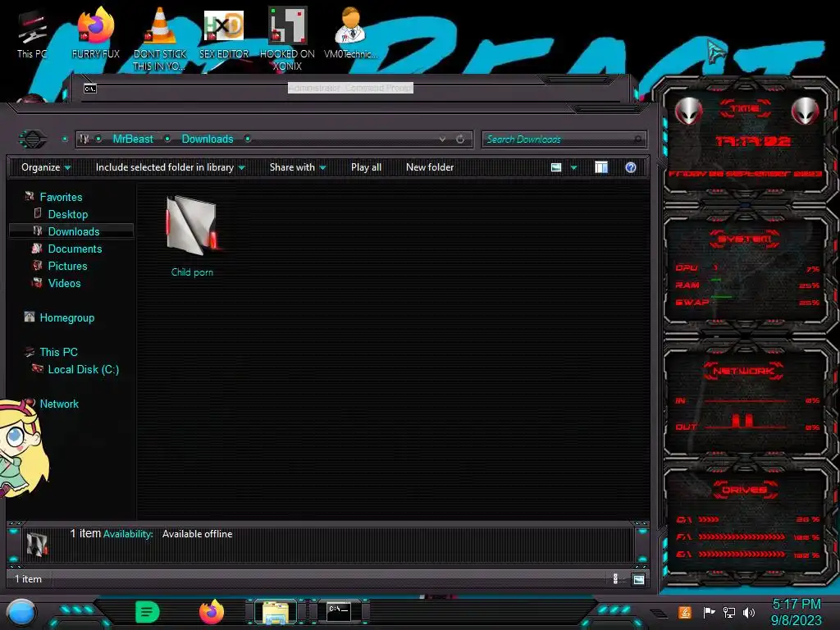840x630 pixels.
Task: Select Downloads in navigation pane
Action: click(x=74, y=232)
